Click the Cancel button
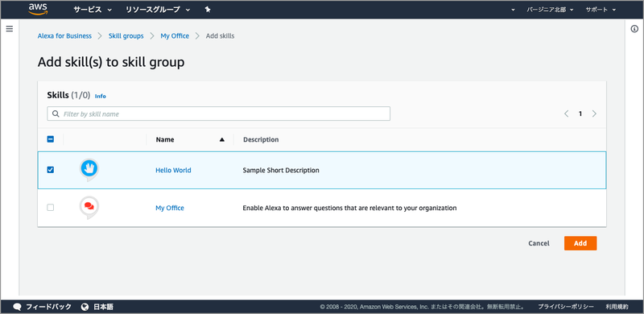The width and height of the screenshot is (644, 314). click(x=539, y=243)
